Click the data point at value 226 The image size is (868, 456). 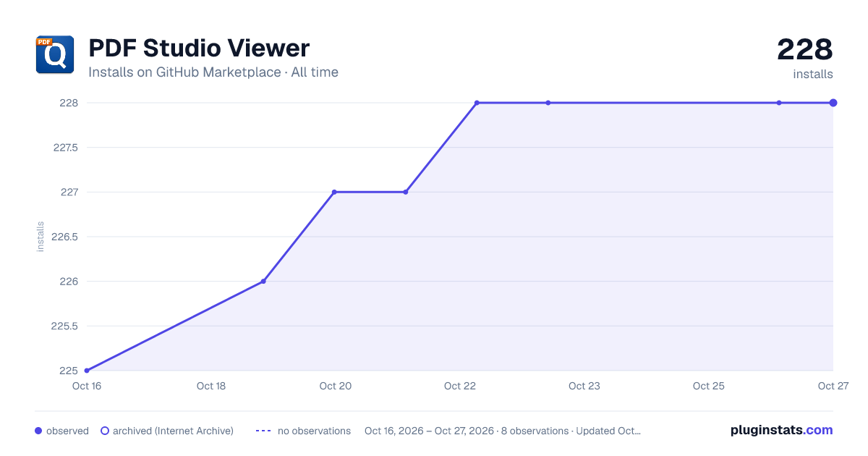click(263, 282)
